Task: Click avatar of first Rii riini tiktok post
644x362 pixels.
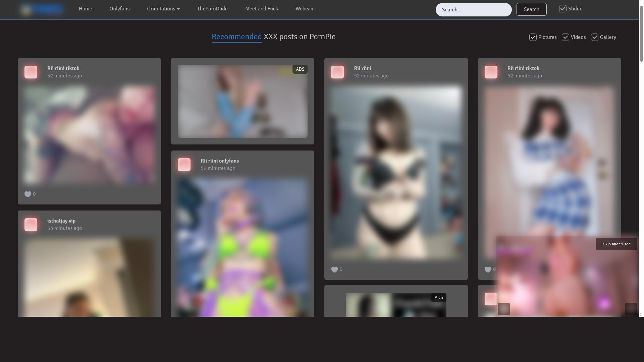Action: 31,72
